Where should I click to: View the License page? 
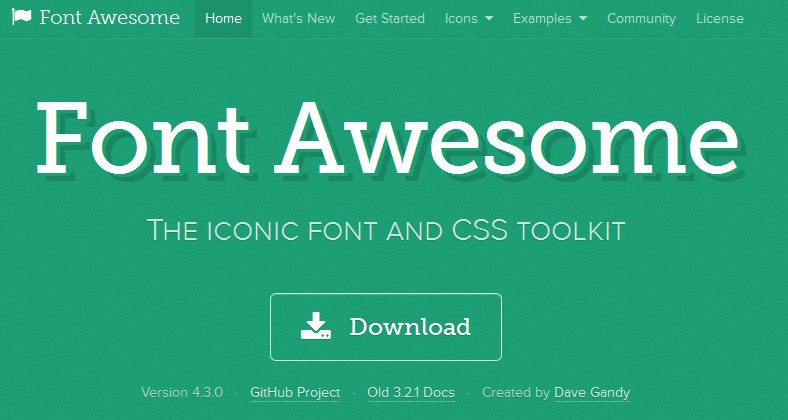pyautogui.click(x=720, y=19)
